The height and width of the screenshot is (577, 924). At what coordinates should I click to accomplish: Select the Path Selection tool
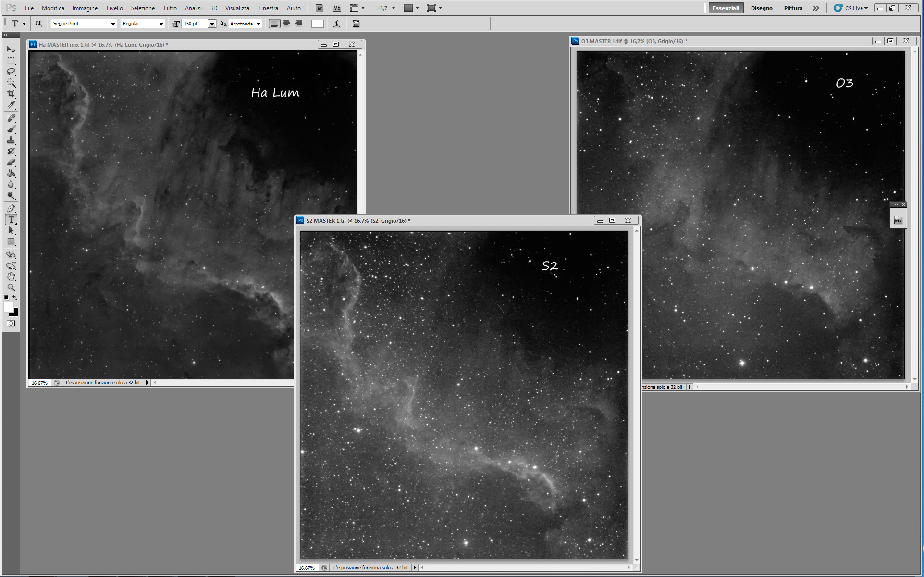tap(11, 230)
